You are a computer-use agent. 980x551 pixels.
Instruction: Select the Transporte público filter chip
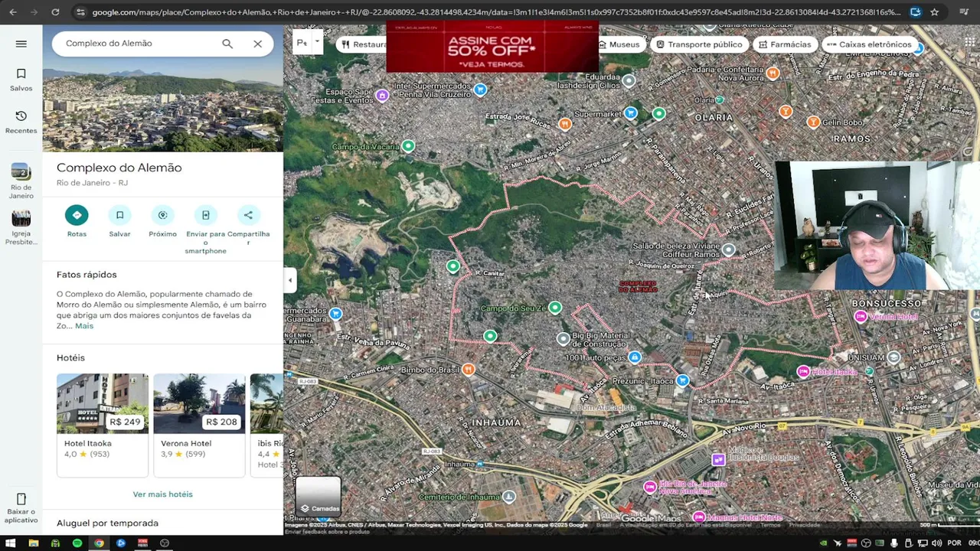699,44
